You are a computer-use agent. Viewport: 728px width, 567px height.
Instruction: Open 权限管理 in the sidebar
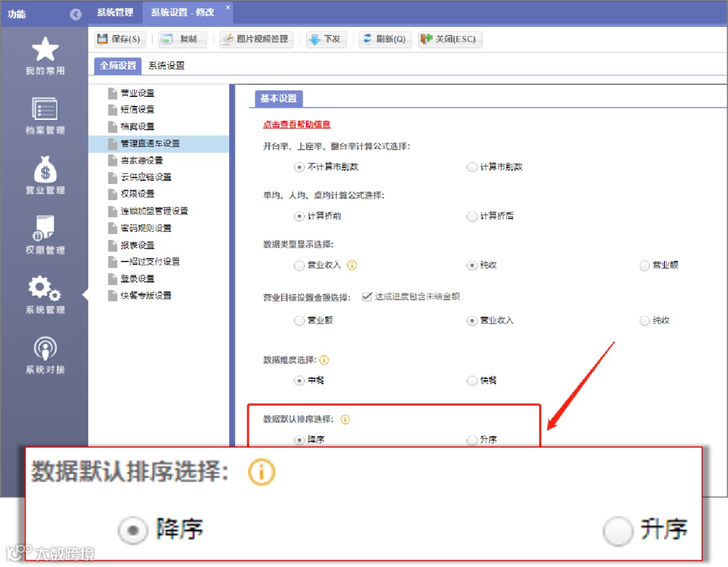click(x=45, y=235)
